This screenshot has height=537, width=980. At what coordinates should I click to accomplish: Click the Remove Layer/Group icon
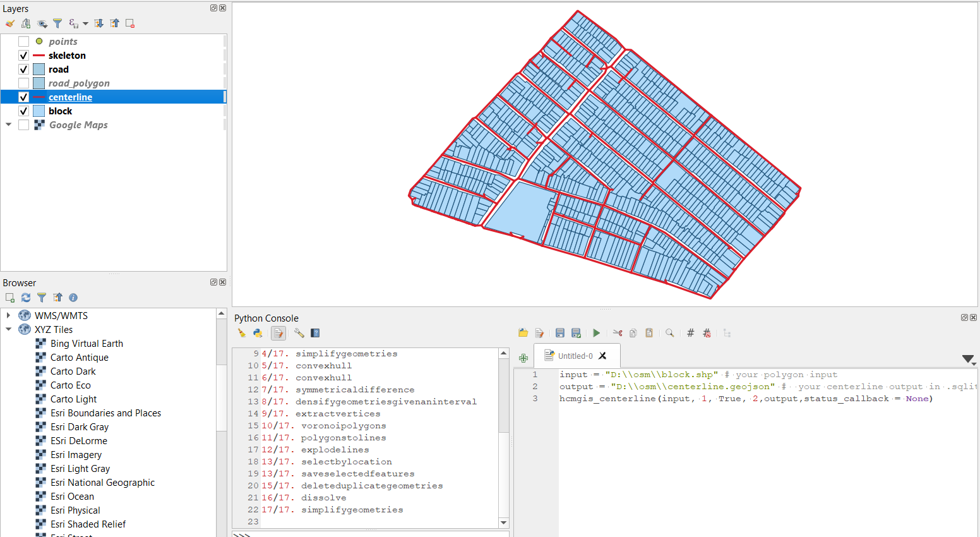[x=130, y=23]
